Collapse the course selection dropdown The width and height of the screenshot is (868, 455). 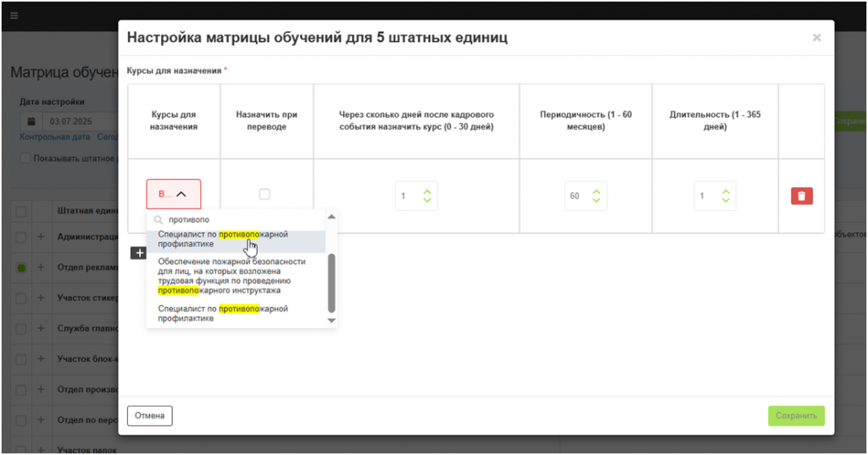173,194
